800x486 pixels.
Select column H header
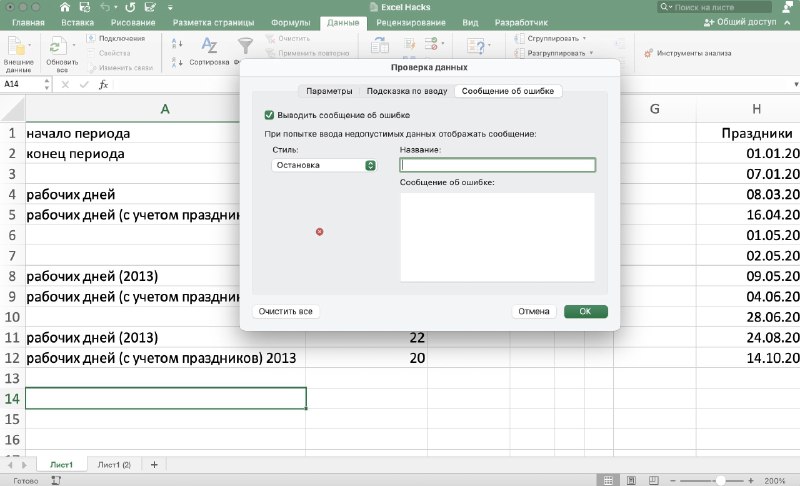tap(756, 109)
